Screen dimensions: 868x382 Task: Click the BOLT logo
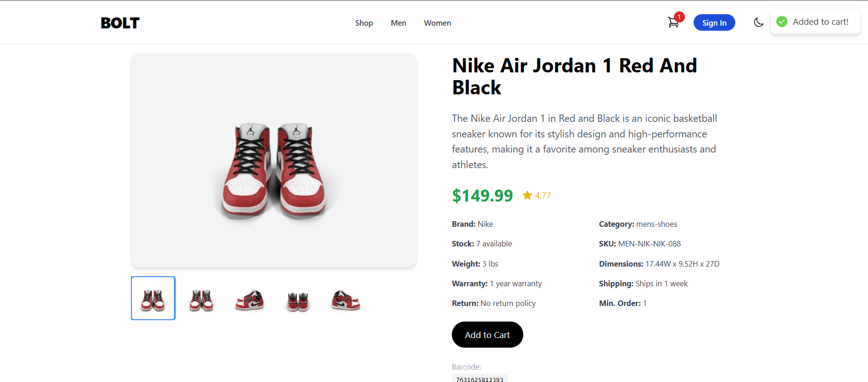click(x=120, y=22)
